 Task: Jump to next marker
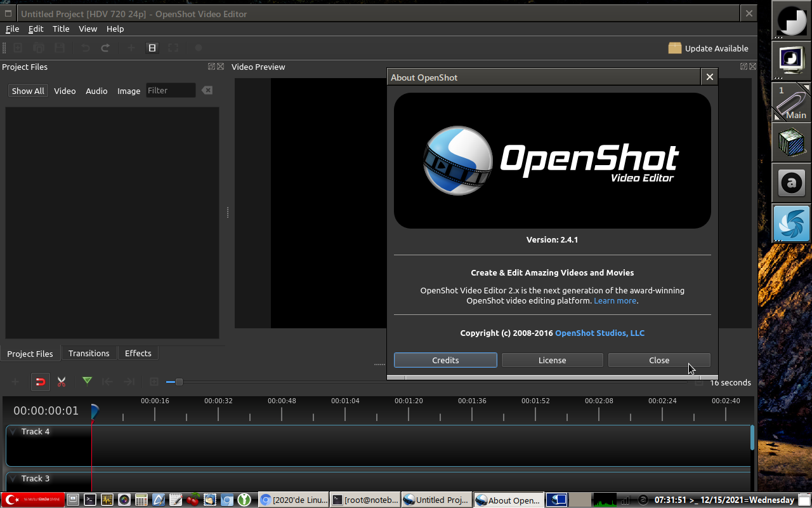[x=129, y=382]
